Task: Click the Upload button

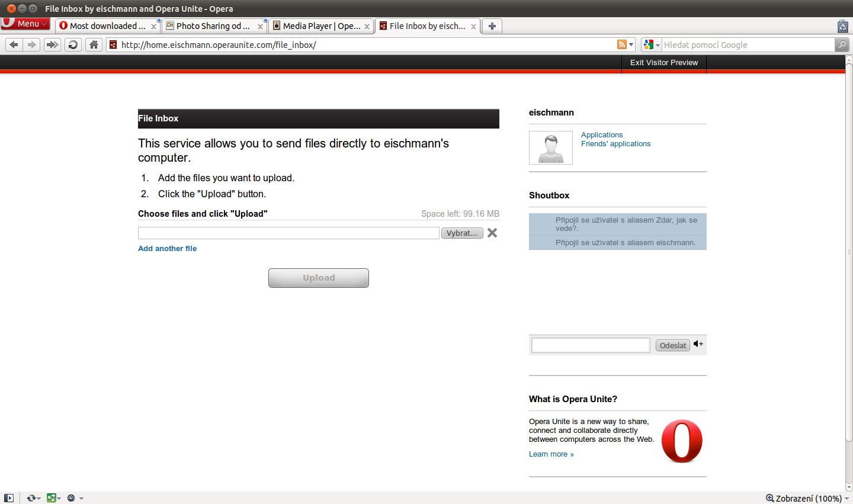Action: 319,278
